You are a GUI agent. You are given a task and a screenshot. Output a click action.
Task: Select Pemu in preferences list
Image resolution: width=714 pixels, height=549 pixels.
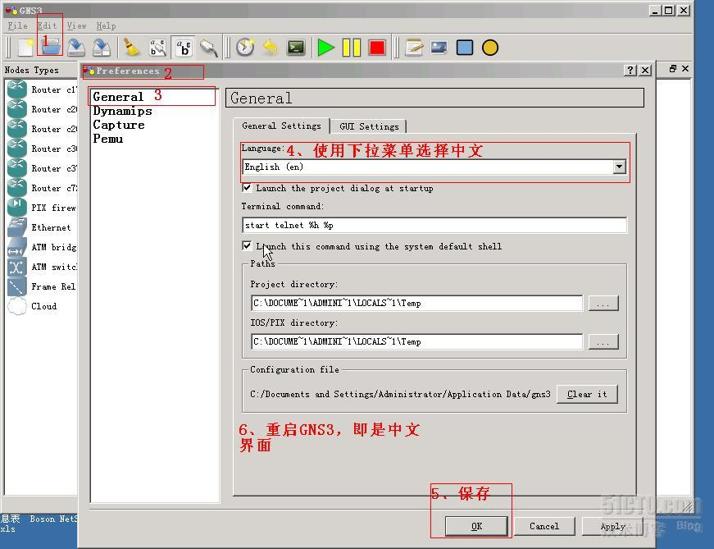(108, 139)
